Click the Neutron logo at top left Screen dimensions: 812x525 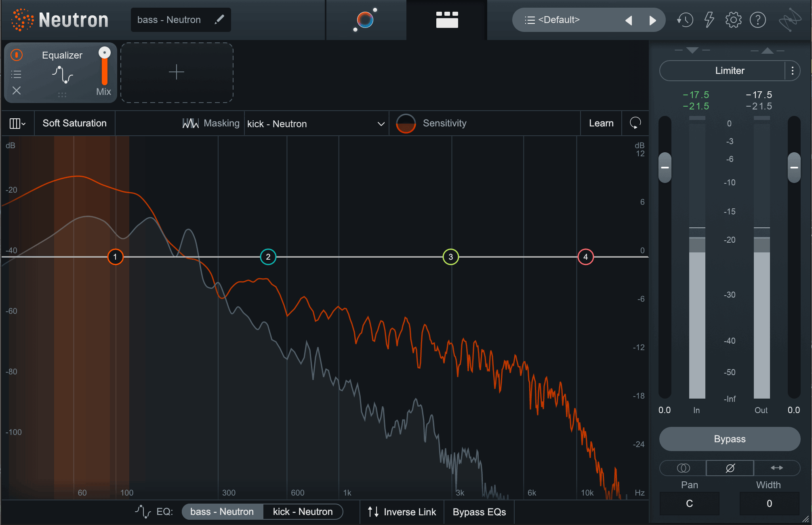[x=61, y=20]
